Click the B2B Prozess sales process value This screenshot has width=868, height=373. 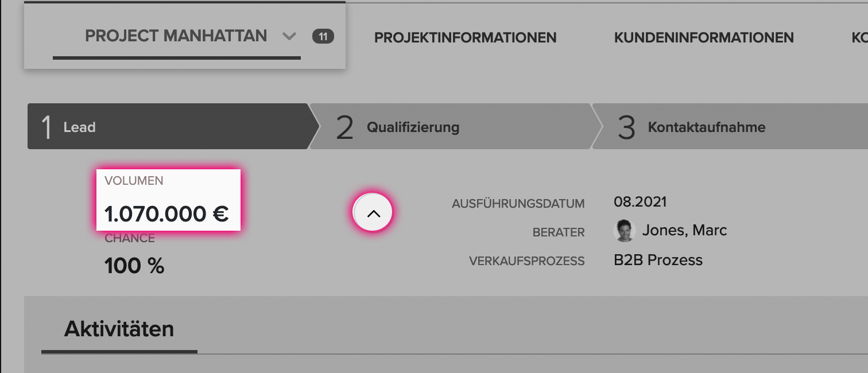point(658,260)
